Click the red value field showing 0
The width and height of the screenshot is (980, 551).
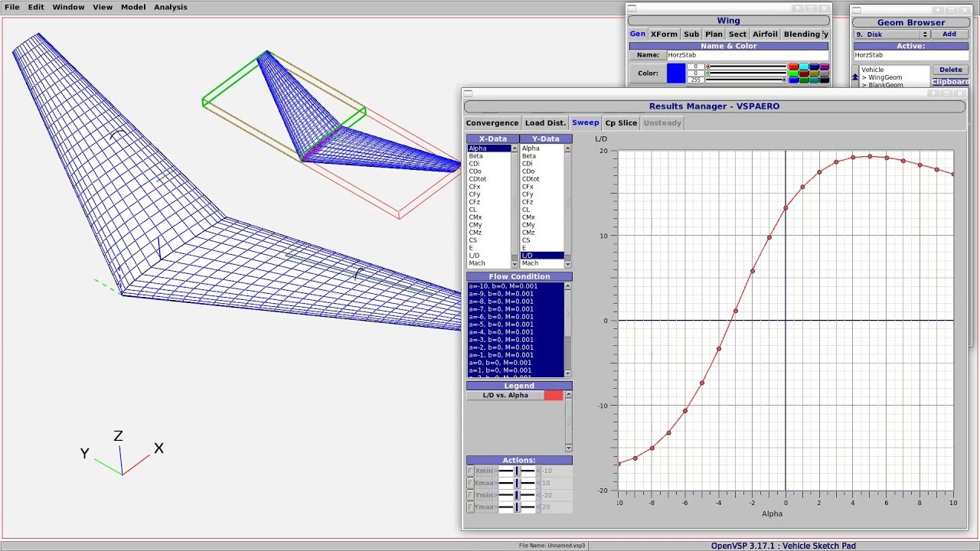click(x=695, y=67)
